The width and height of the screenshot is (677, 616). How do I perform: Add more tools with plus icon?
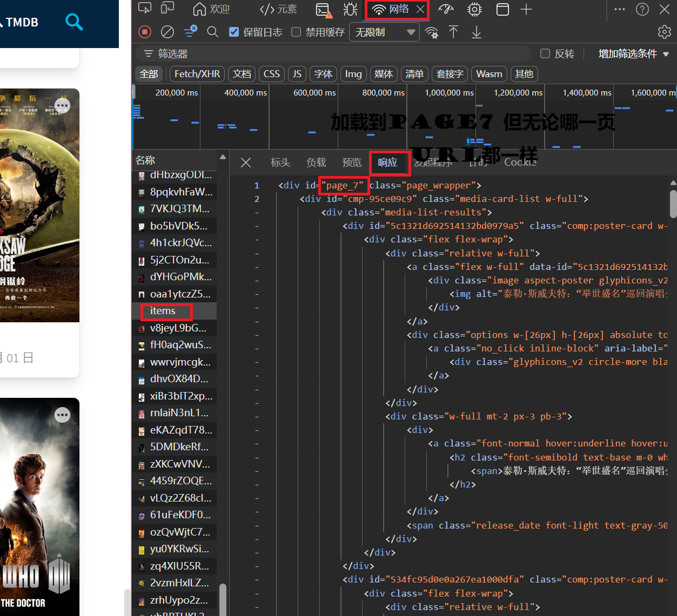526,9
